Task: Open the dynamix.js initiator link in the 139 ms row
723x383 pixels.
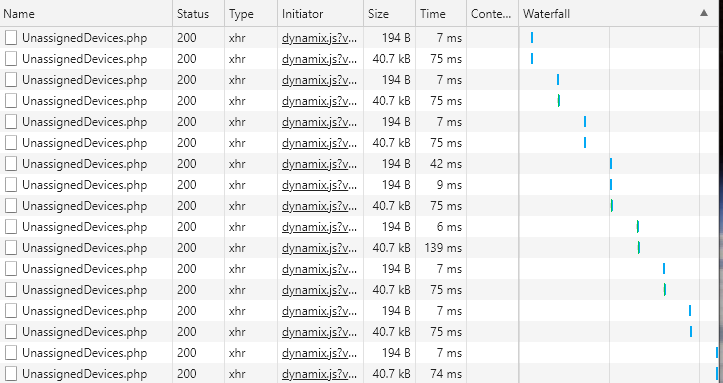Action: [x=319, y=248]
